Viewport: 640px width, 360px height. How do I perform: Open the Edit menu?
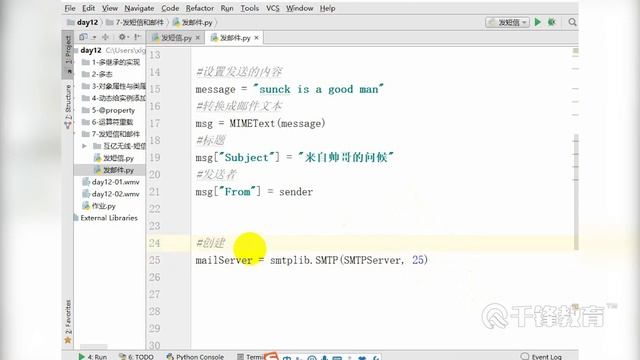click(88, 8)
